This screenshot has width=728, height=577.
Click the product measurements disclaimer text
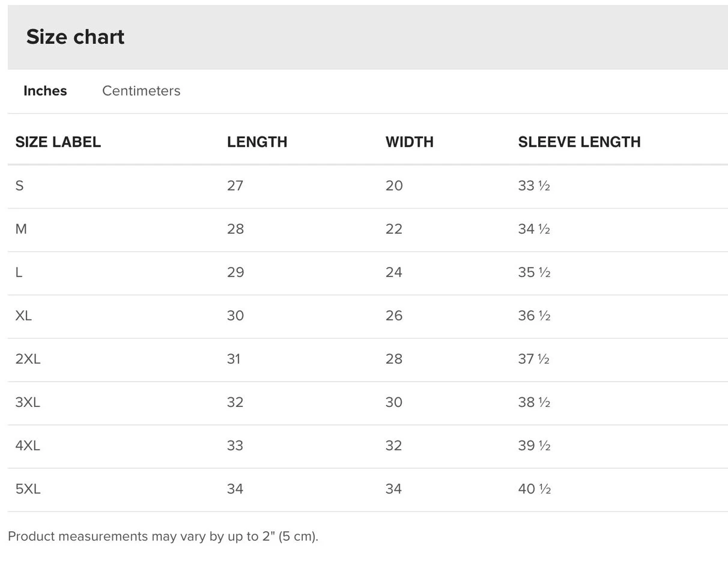(163, 536)
